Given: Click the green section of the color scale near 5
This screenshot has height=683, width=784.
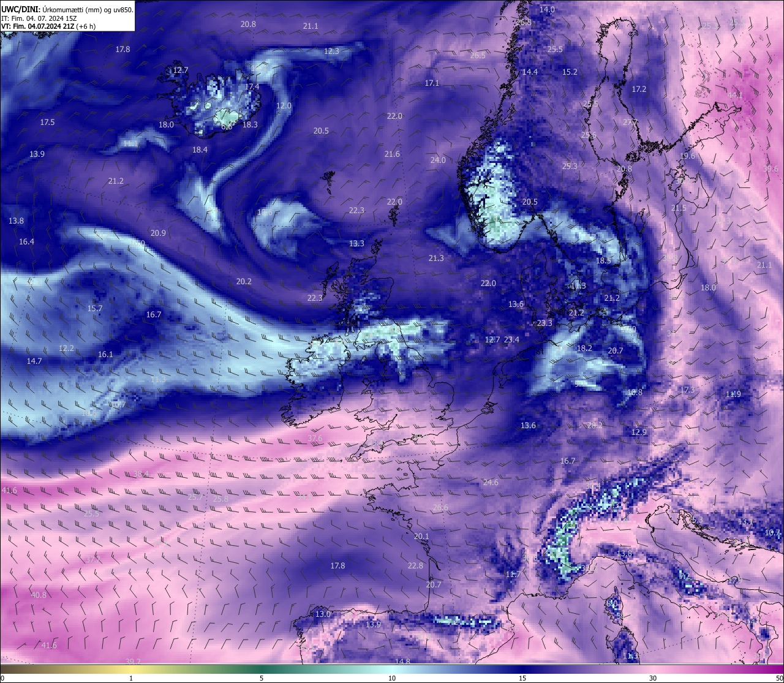Looking at the screenshot, I should 262,668.
